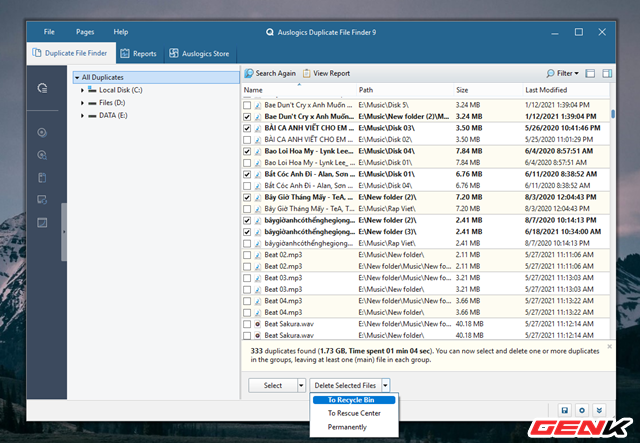Choose To Rescue Center option

tap(354, 413)
